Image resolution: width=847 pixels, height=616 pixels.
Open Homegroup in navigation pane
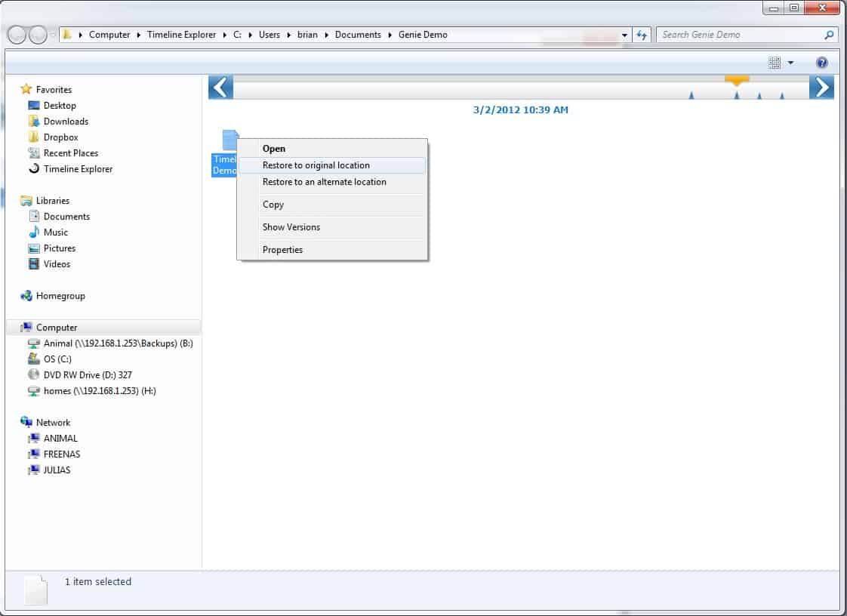click(x=60, y=296)
